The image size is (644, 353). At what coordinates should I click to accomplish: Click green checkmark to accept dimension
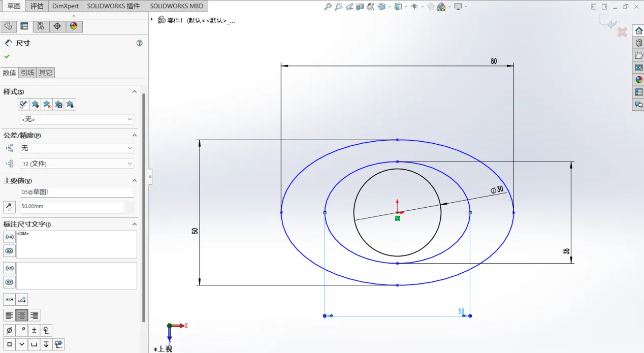tap(7, 56)
